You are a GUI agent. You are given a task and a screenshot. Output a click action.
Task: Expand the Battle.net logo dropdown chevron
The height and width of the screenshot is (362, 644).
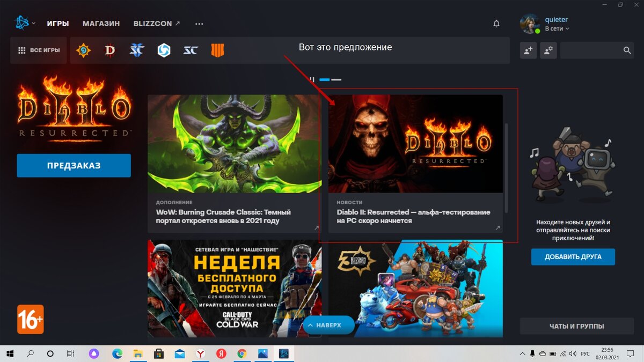34,24
